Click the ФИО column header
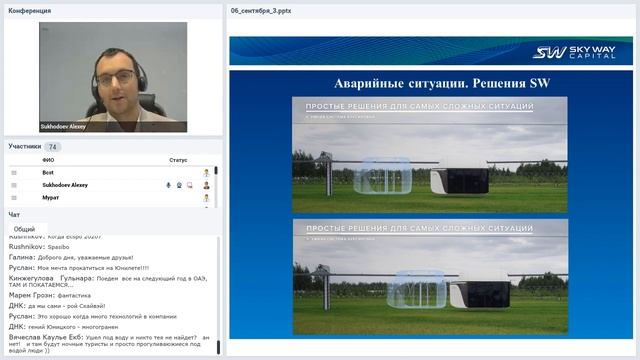 point(48,160)
